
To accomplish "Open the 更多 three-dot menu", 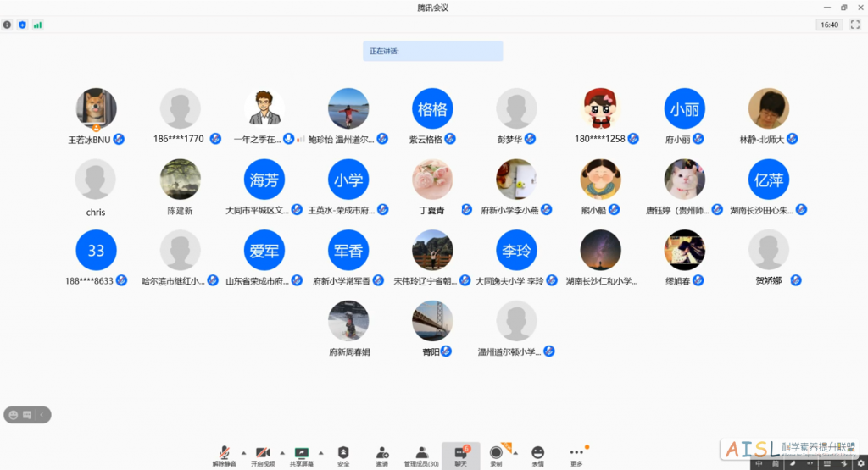I will click(576, 456).
